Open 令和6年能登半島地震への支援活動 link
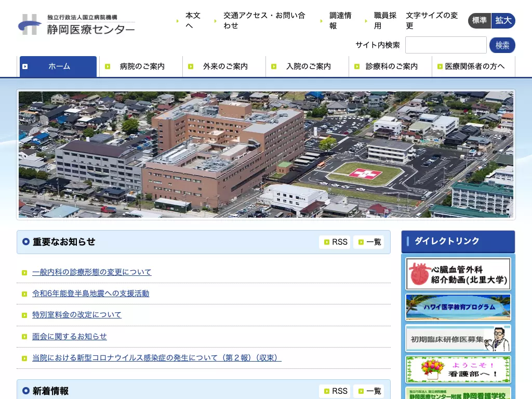The width and height of the screenshot is (532, 399). point(90,294)
